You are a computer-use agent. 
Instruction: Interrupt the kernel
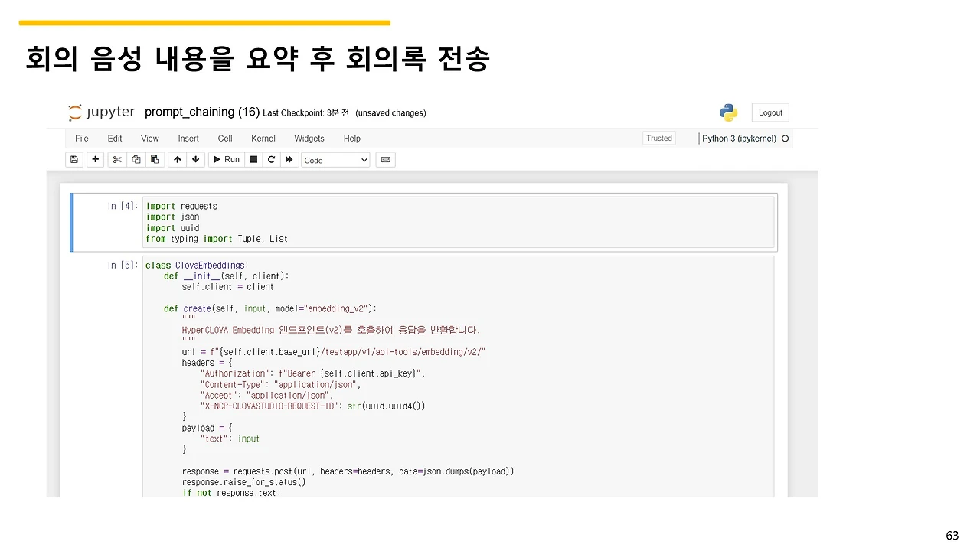tap(253, 159)
